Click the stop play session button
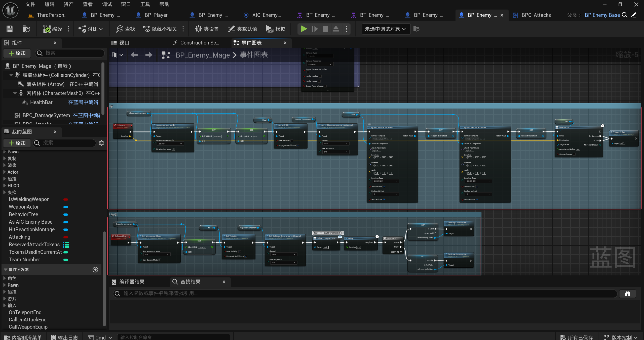Image resolution: width=644 pixels, height=340 pixels. [x=325, y=29]
